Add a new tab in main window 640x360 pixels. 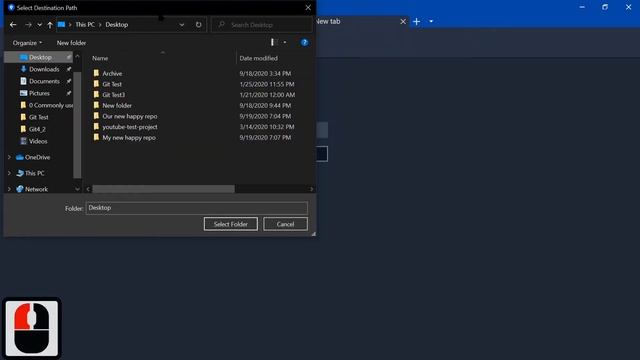coord(416,21)
